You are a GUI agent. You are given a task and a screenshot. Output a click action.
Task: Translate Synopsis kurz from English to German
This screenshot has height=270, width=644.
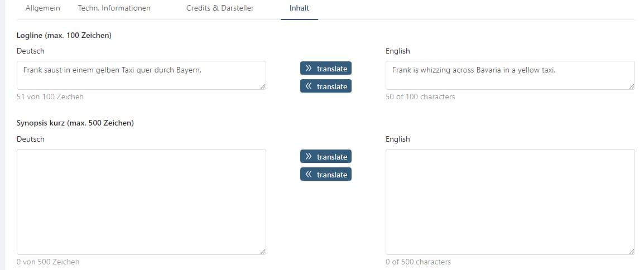[x=326, y=175]
